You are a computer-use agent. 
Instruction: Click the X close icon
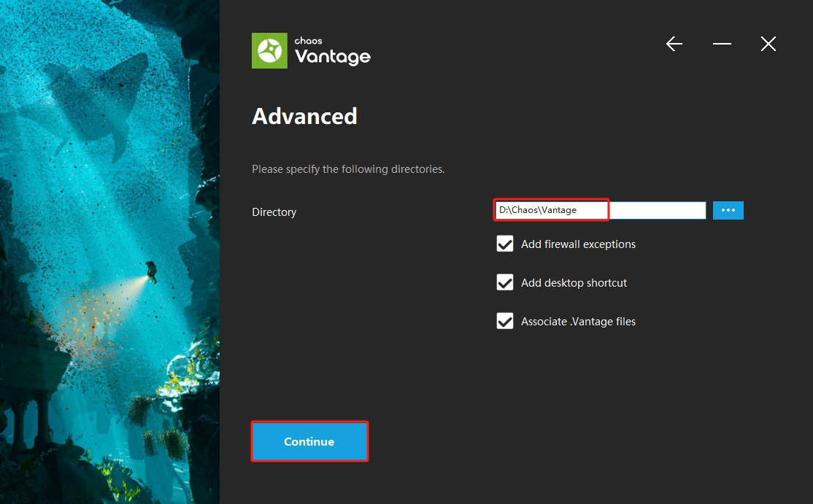click(x=768, y=44)
